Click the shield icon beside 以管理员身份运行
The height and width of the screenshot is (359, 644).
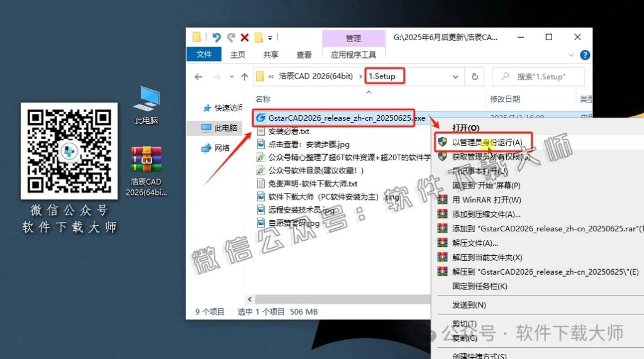pyautogui.click(x=442, y=142)
